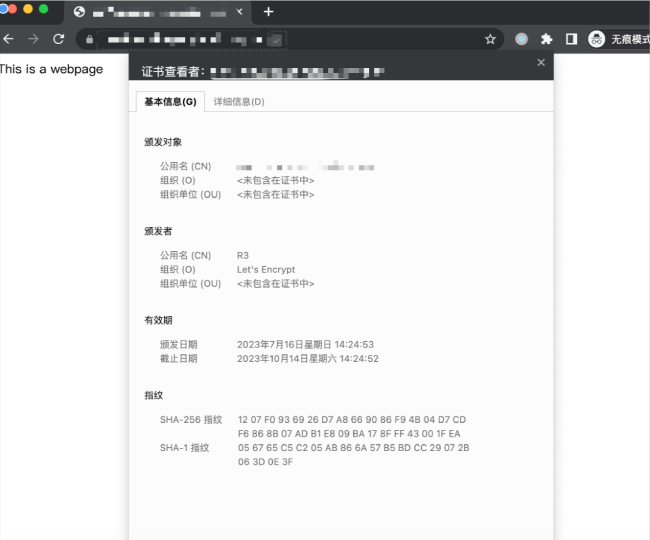Open a new browser tab

268,12
